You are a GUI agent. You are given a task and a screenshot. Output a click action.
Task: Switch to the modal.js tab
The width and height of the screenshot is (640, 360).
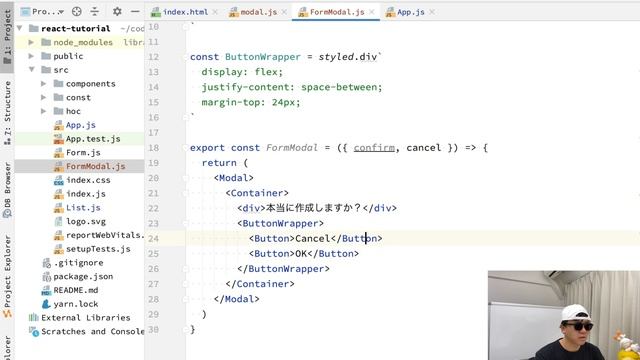(259, 12)
